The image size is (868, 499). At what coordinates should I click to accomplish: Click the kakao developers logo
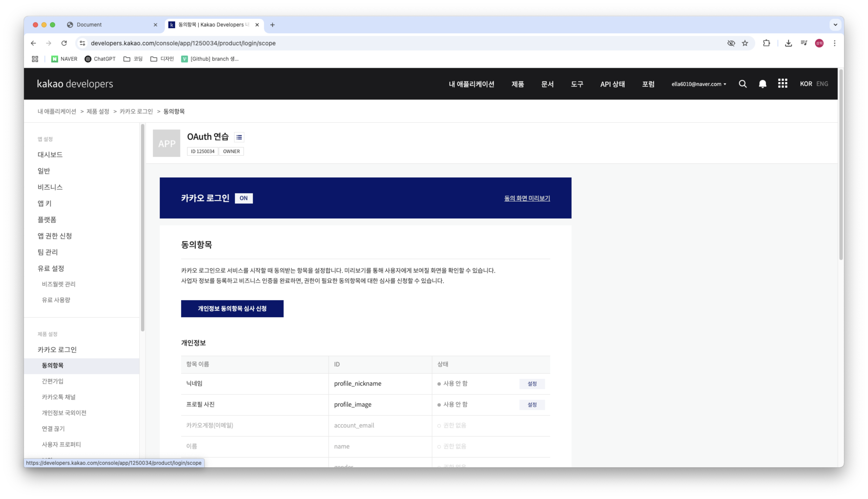tap(75, 84)
